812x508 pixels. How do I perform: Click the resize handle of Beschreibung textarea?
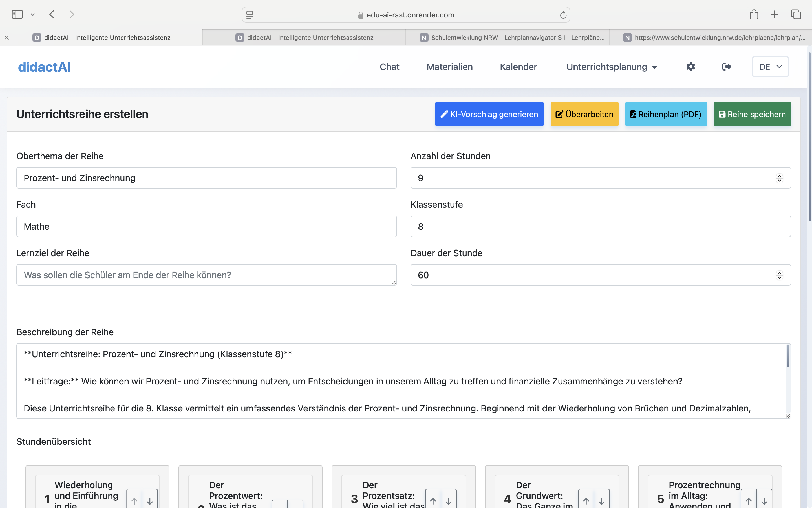pos(788,416)
